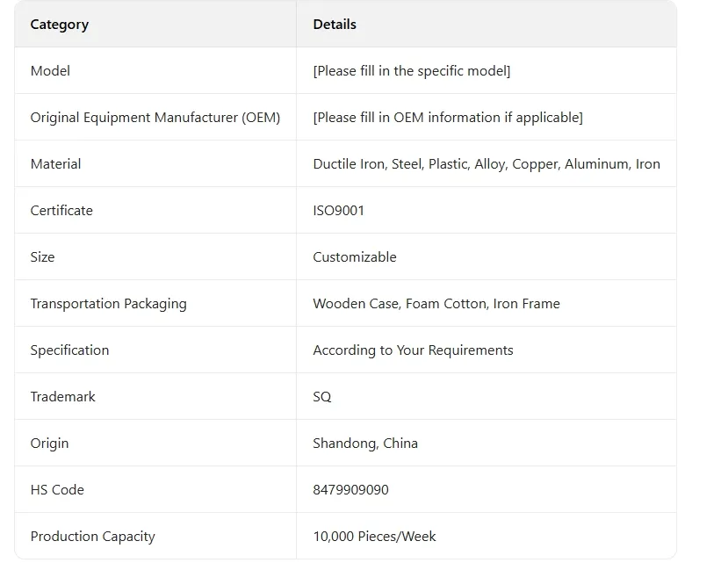The width and height of the screenshot is (728, 570).
Task: Select the HS Code number 8479909090
Action: [x=350, y=490]
